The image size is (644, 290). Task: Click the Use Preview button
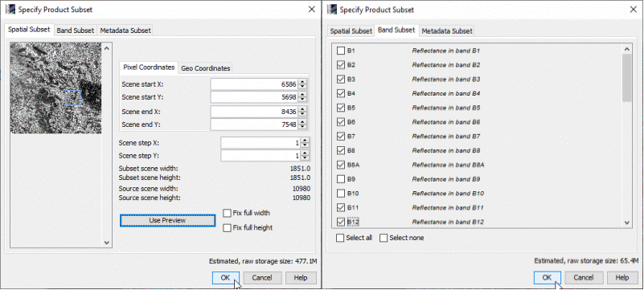coord(167,220)
